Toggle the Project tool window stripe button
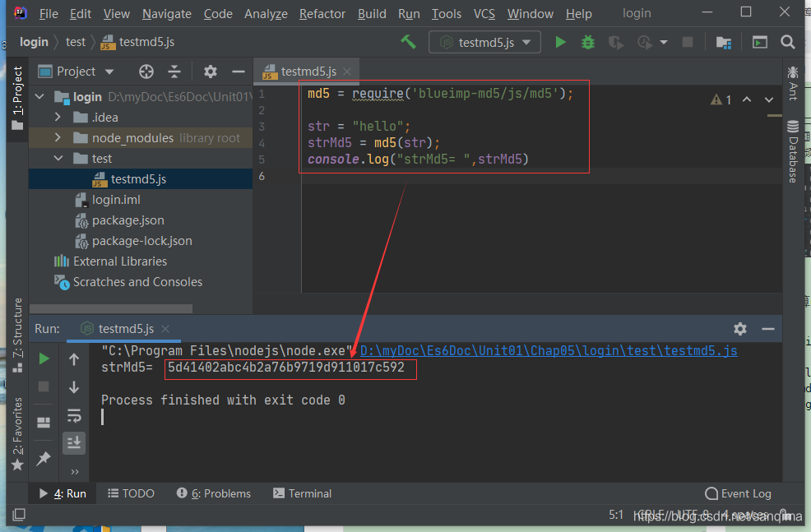 pos(17,98)
